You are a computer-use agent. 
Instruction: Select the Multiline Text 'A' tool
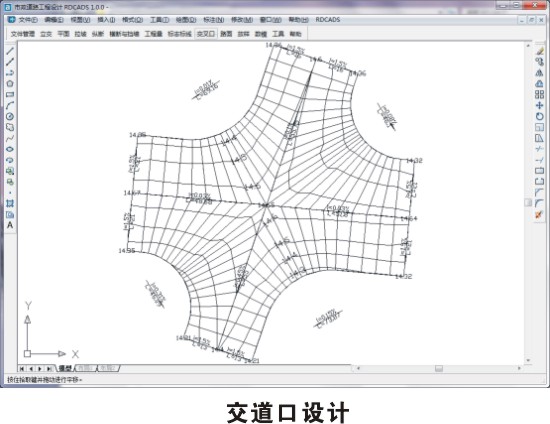pyautogui.click(x=10, y=225)
